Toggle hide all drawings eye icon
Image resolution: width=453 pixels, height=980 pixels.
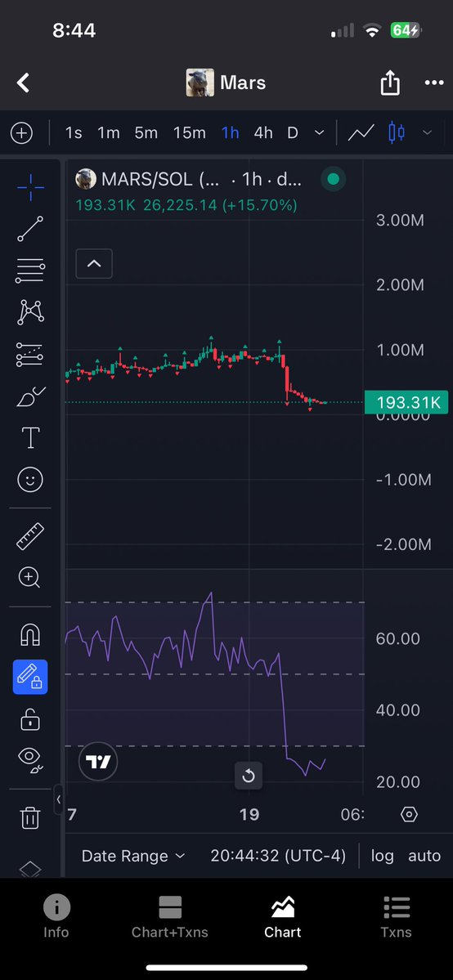30,758
